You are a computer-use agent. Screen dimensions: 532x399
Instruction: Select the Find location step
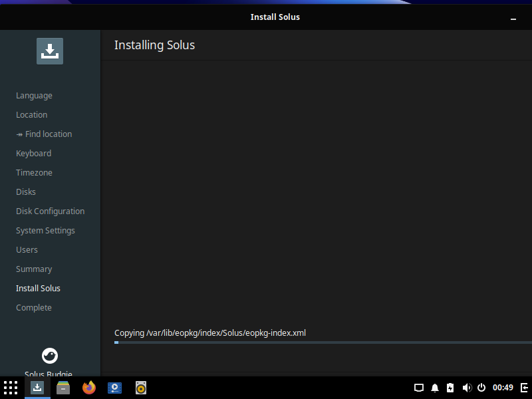pyautogui.click(x=44, y=134)
